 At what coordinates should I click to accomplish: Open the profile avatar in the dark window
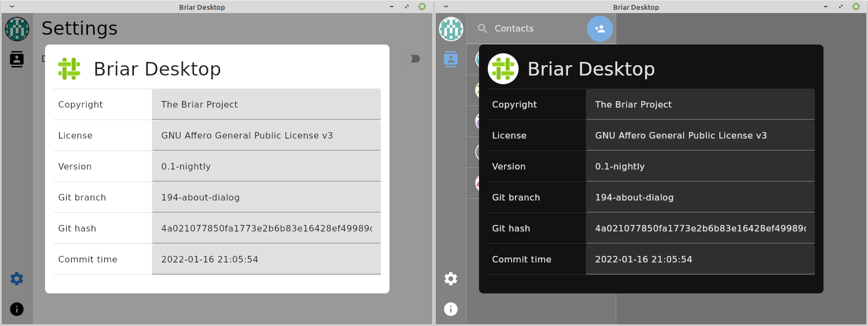click(451, 29)
